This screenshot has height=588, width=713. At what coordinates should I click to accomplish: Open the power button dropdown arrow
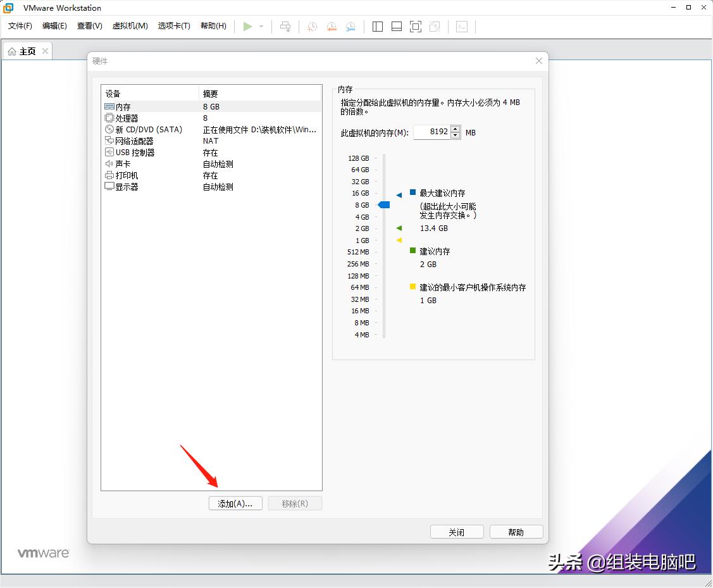point(260,27)
